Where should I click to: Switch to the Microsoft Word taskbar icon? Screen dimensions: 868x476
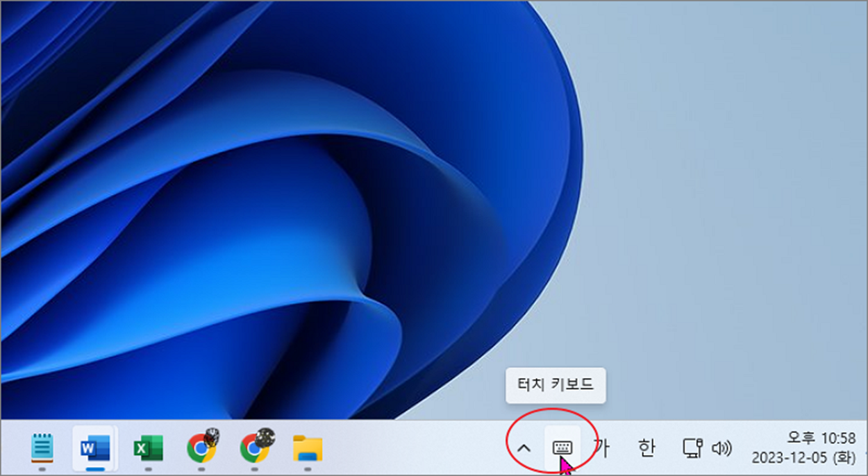(x=94, y=448)
